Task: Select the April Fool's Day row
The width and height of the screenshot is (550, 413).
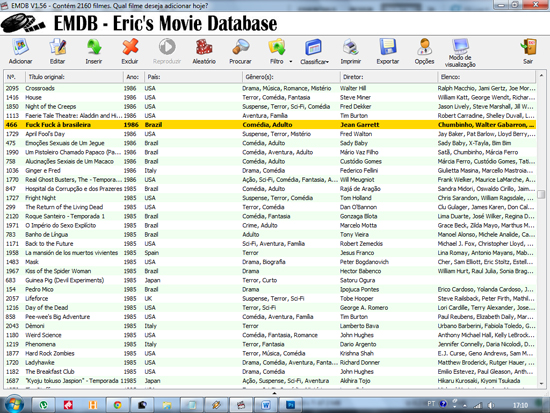Action: tap(270, 134)
